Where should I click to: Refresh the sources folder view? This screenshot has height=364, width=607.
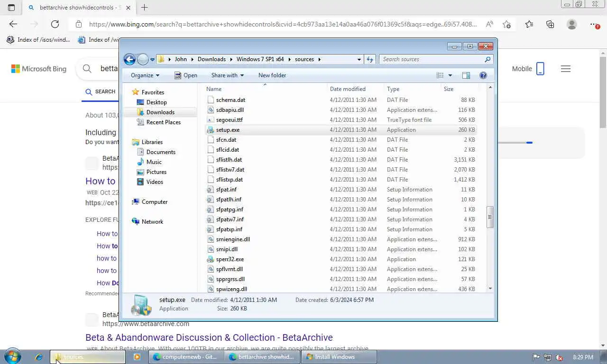370,59
